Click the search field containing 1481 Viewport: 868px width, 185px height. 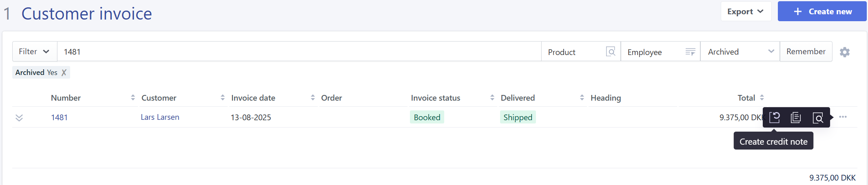(x=299, y=52)
